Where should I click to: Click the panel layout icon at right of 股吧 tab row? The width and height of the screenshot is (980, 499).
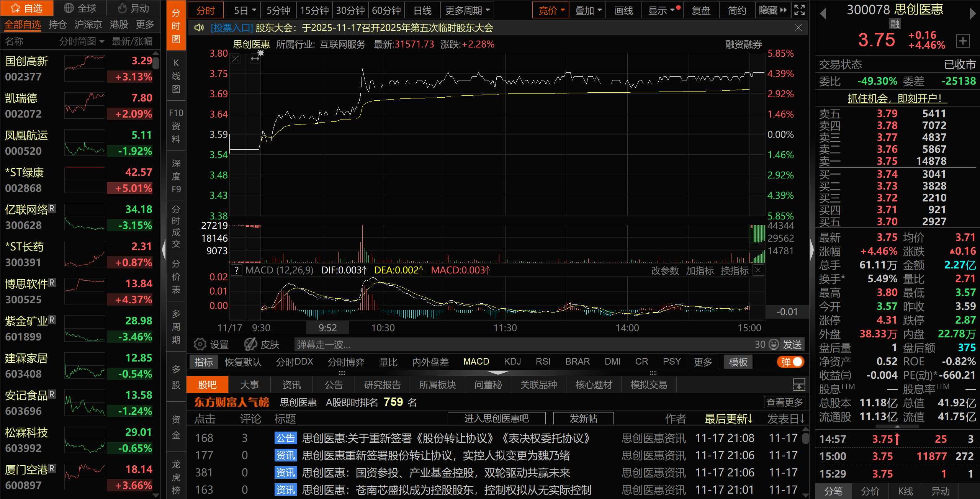[x=799, y=384]
